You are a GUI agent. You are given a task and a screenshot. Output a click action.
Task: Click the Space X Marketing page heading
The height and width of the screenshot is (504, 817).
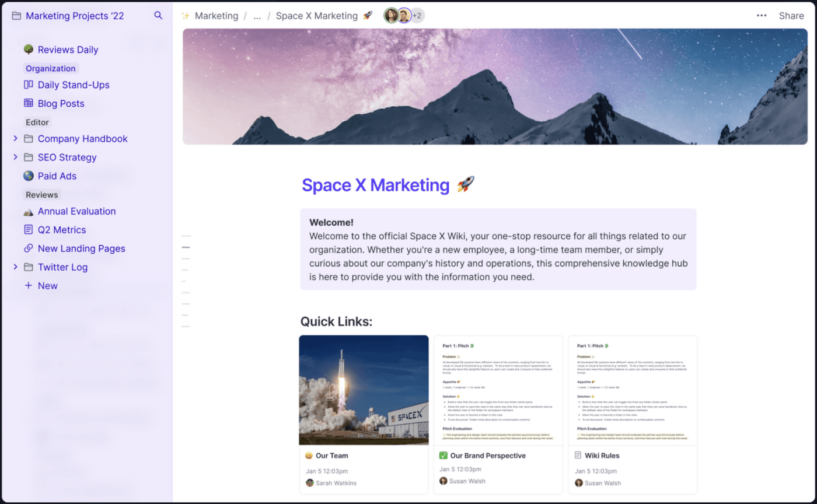point(375,185)
